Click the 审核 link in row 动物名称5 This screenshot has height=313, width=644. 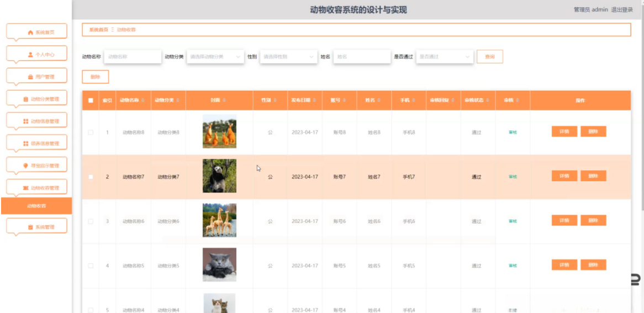pyautogui.click(x=513, y=265)
